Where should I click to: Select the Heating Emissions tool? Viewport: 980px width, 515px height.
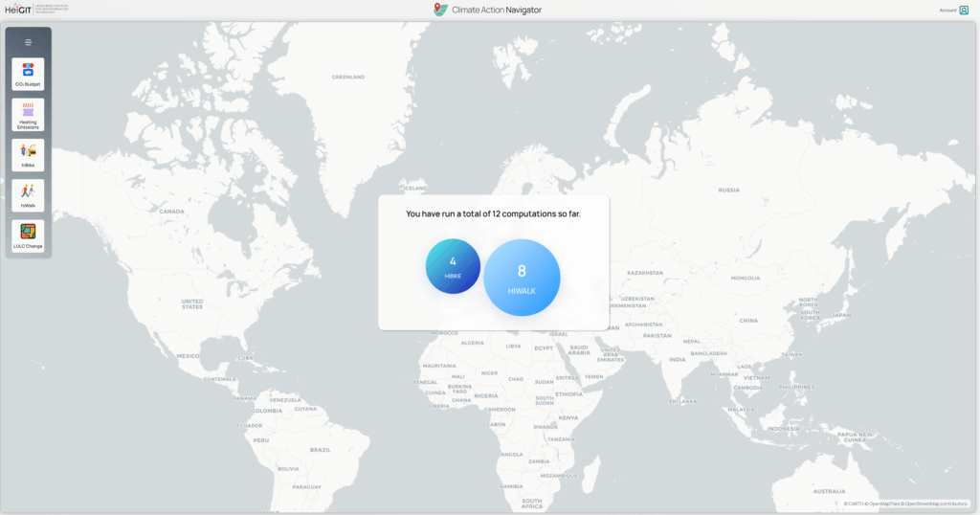(28, 114)
